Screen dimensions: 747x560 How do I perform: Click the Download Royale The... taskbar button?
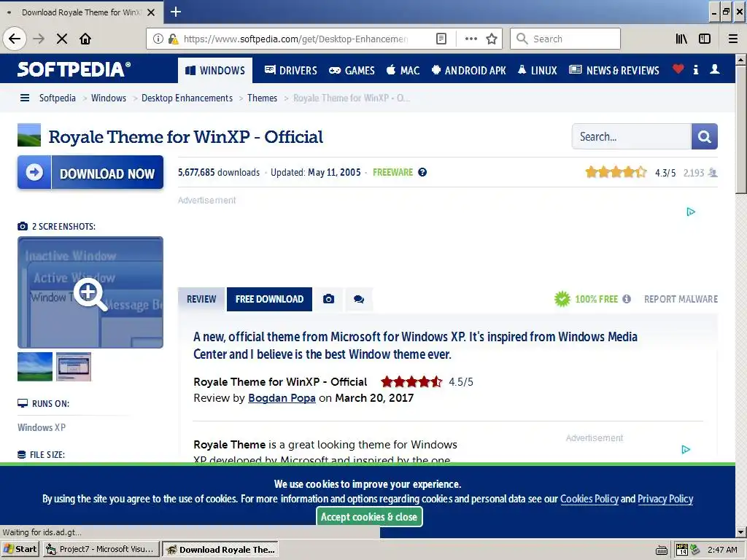220,549
